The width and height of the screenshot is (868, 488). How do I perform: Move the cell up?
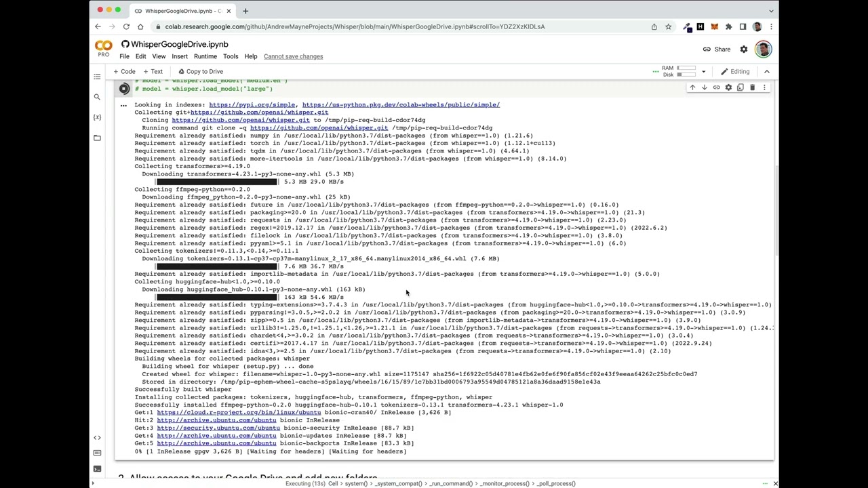[x=692, y=87]
